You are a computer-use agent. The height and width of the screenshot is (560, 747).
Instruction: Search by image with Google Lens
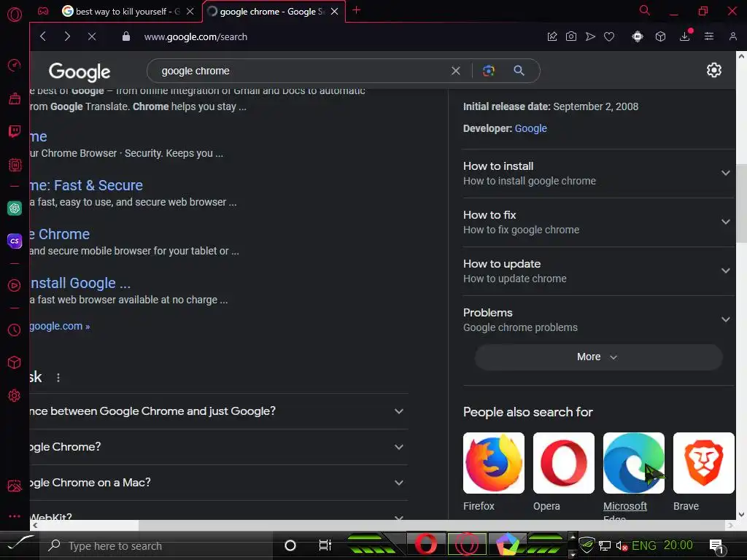(488, 71)
